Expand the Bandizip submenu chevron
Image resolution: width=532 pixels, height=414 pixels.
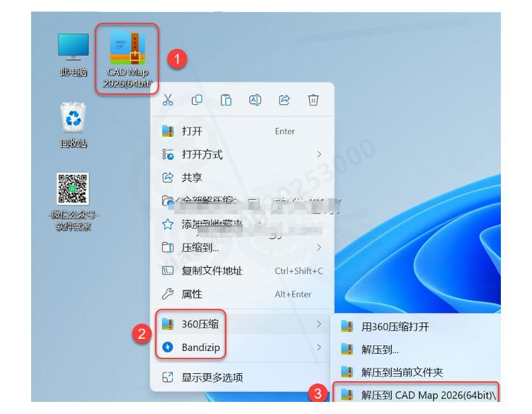point(319,347)
